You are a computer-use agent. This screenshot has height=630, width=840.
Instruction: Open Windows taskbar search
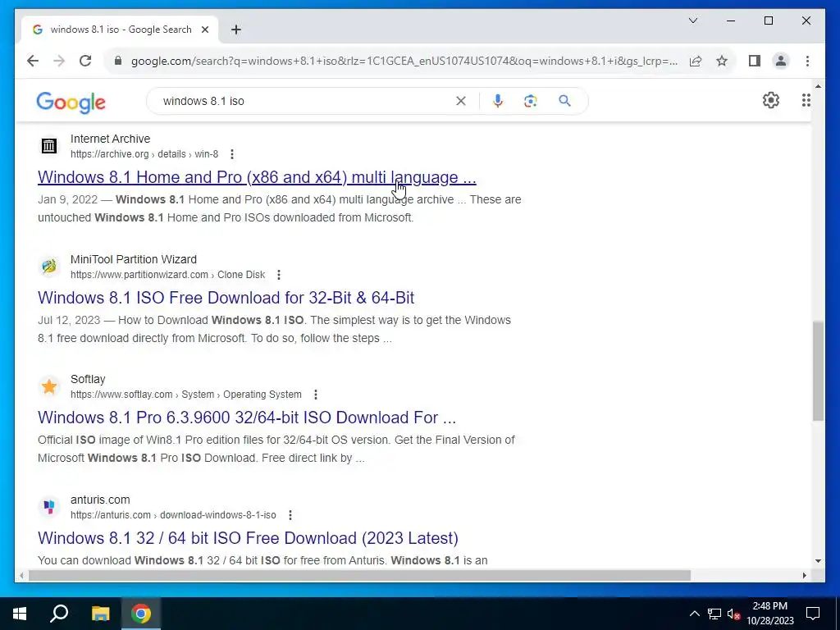point(59,614)
